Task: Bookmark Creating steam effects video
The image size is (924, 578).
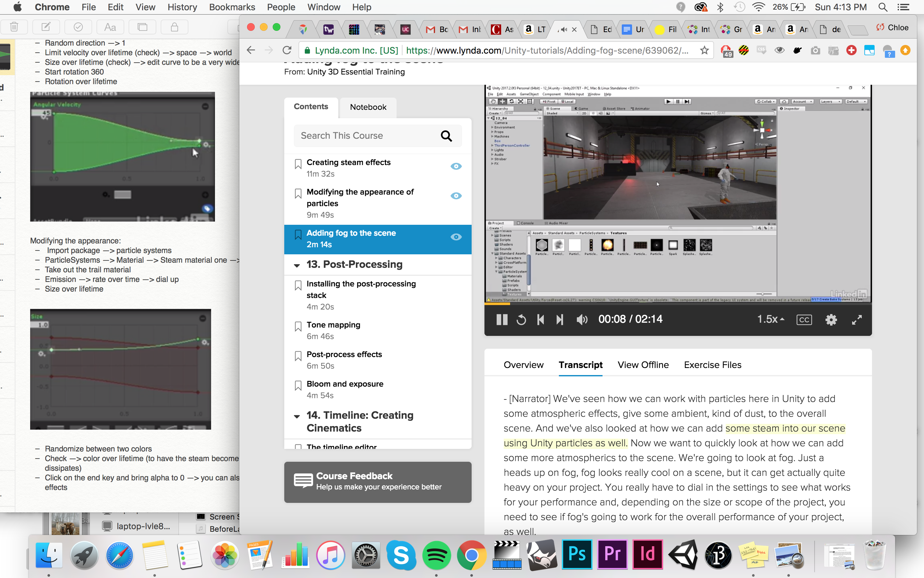Action: pyautogui.click(x=298, y=164)
